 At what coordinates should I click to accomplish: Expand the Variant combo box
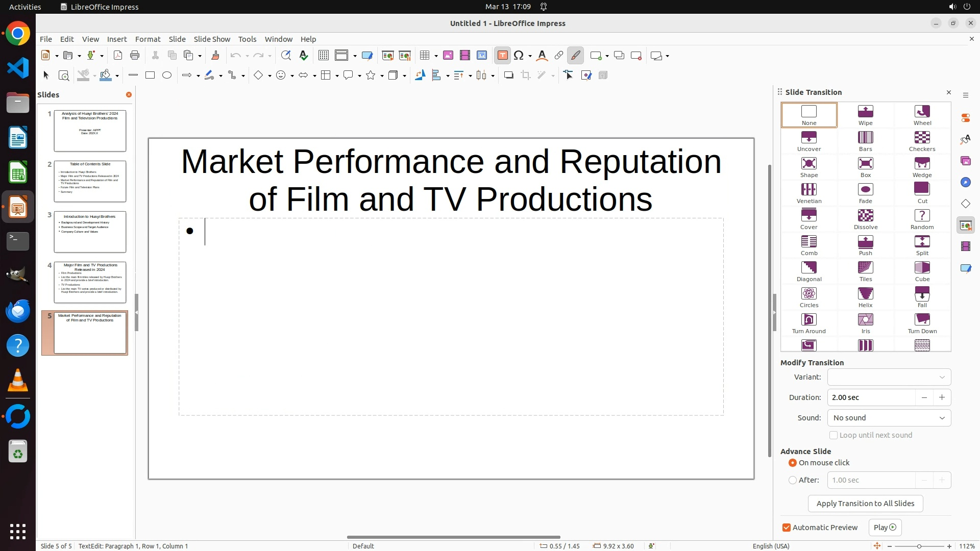[x=889, y=377]
